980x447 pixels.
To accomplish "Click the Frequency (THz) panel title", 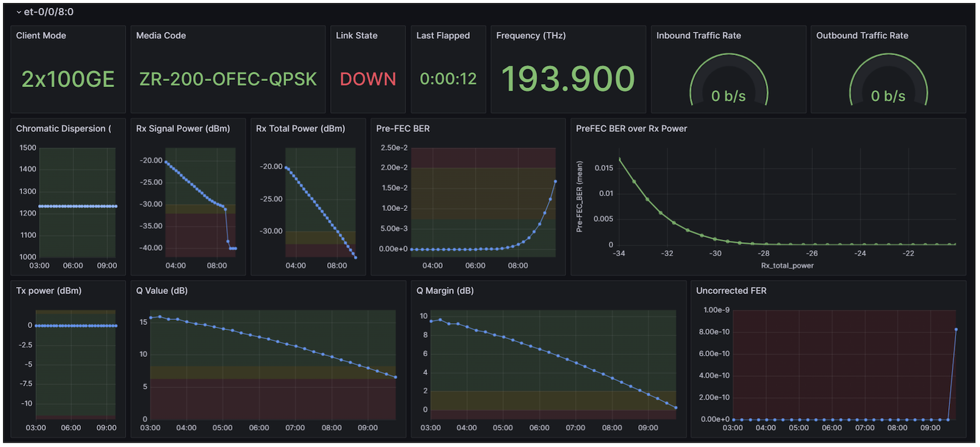I will click(531, 36).
